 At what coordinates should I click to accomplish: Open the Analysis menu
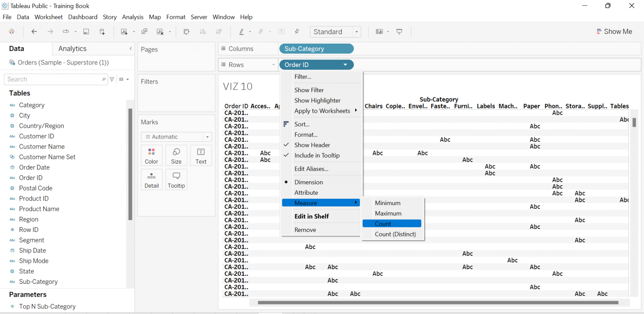point(132,17)
